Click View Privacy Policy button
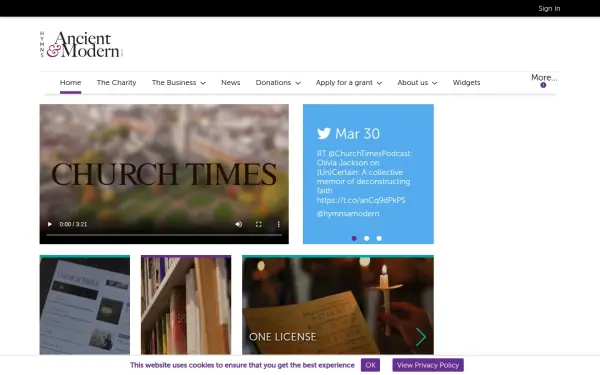Viewport: 600px width, 375px height. tap(428, 365)
